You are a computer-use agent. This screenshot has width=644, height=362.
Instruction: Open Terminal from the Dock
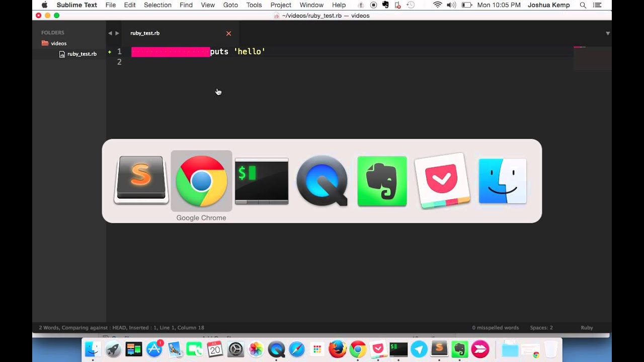pyautogui.click(x=398, y=349)
